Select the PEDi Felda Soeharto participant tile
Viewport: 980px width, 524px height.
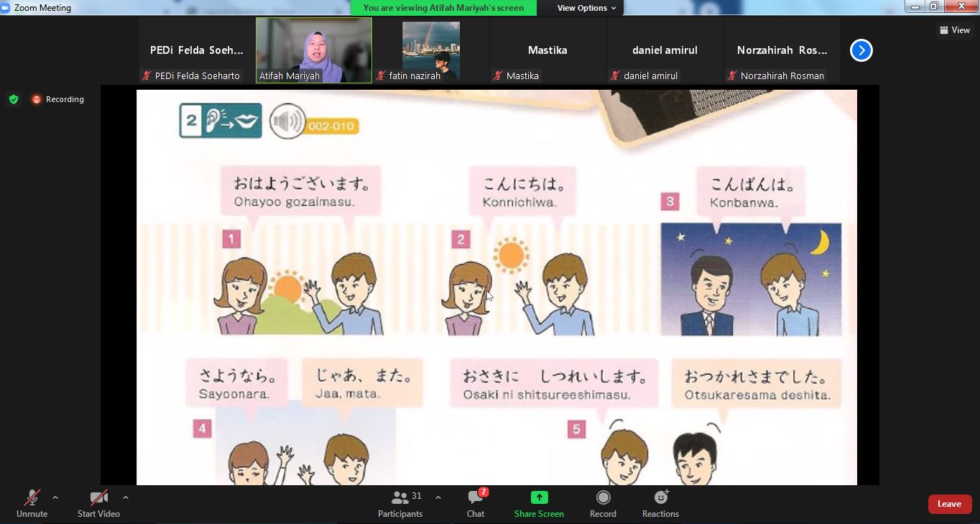click(197, 50)
